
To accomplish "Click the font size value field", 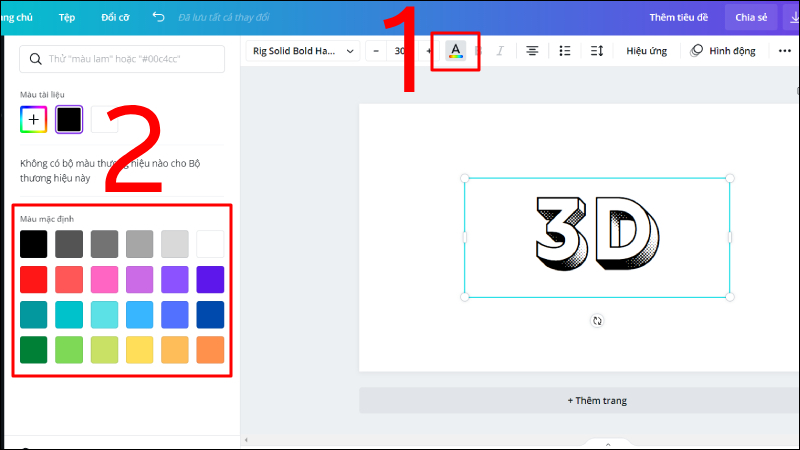I will tap(401, 51).
